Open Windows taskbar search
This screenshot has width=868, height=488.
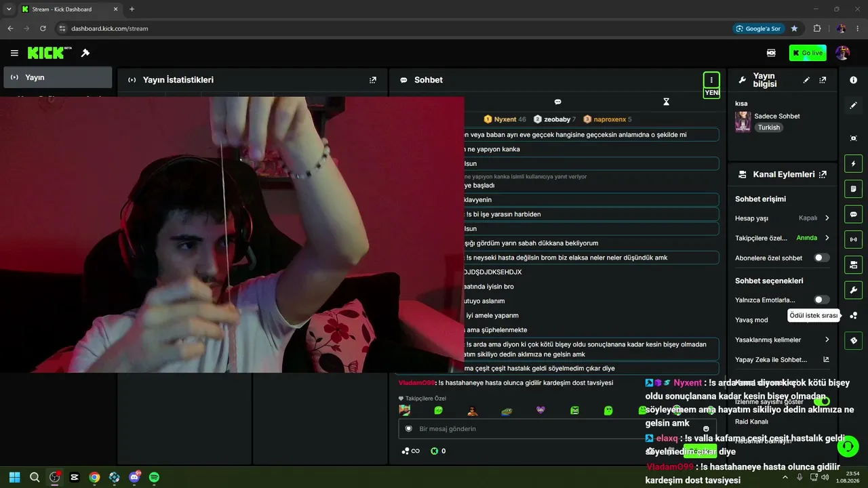(35, 477)
